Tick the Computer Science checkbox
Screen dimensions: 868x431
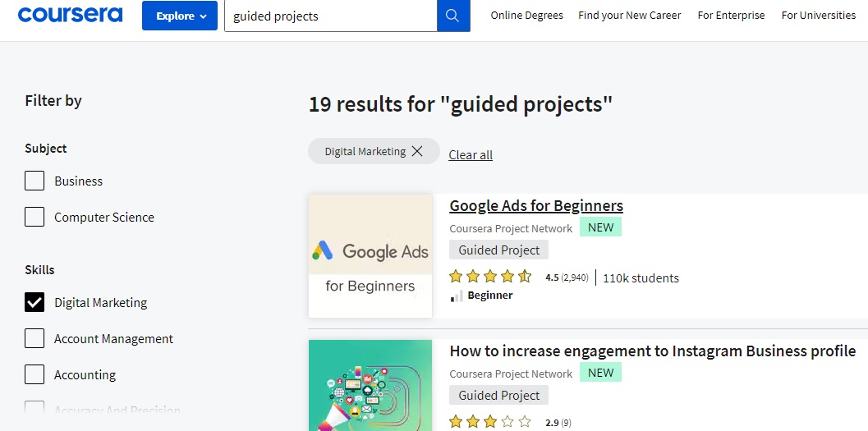(x=34, y=217)
